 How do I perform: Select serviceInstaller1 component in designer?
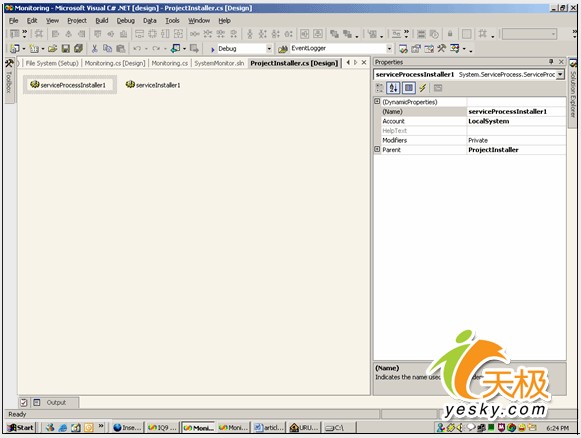[153, 85]
